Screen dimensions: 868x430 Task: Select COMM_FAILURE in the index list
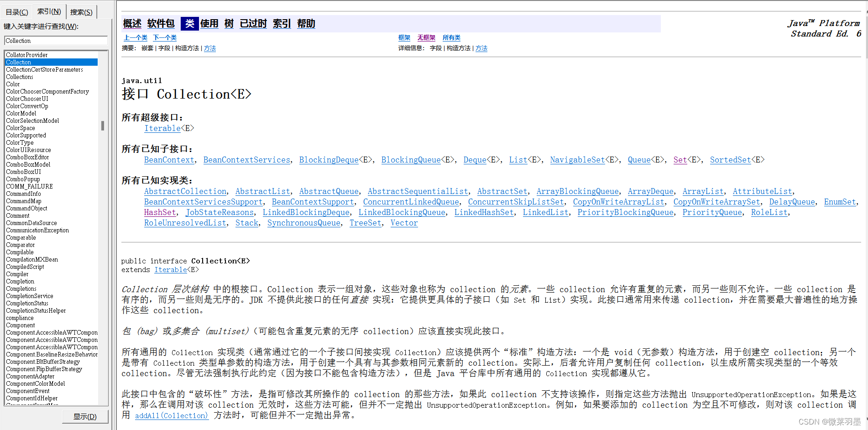(29, 186)
